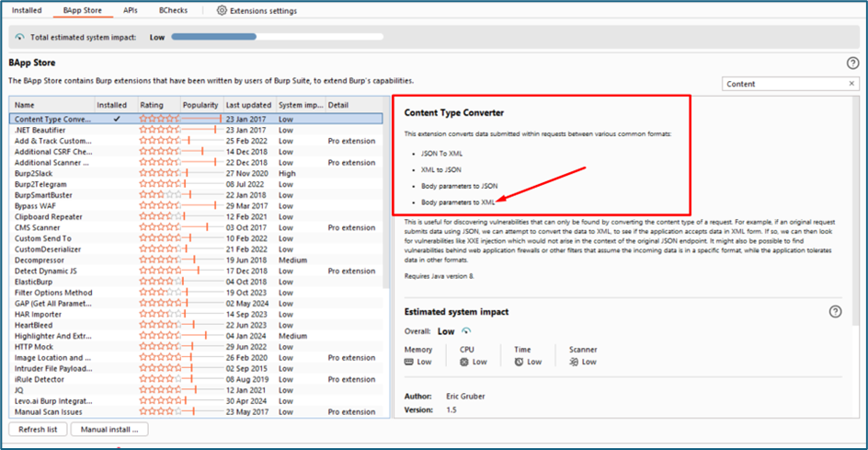Select the Decompressor extension row

pyautogui.click(x=196, y=260)
